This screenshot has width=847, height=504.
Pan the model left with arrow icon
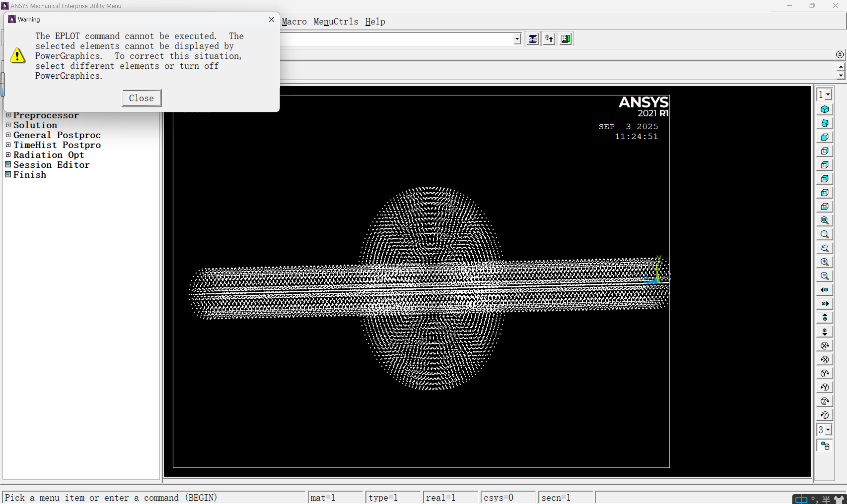coord(824,290)
